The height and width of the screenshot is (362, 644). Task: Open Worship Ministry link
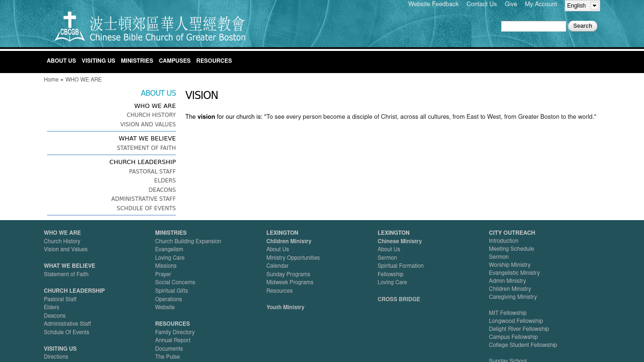point(510,265)
